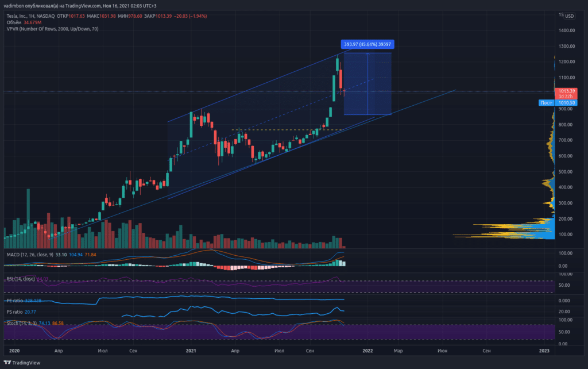Click the 'vadimbon' publisher header text

click(x=17, y=5)
